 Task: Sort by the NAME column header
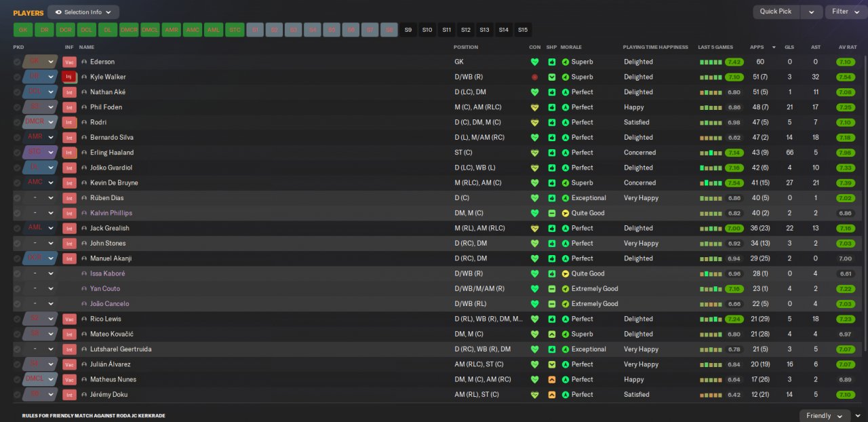(87, 47)
